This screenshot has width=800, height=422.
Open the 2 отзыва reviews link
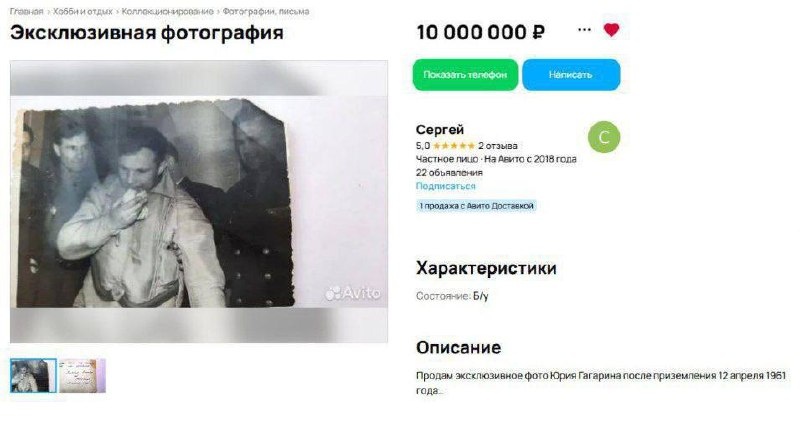[497, 146]
